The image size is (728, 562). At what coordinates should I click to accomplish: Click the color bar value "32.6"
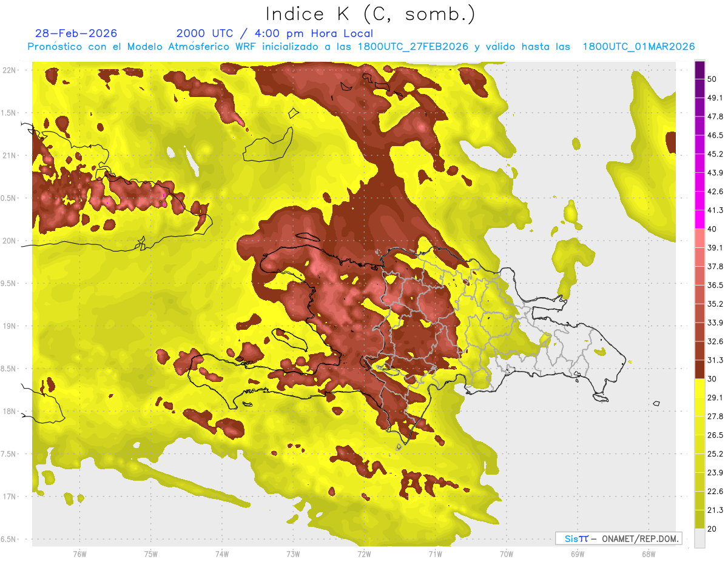point(715,341)
